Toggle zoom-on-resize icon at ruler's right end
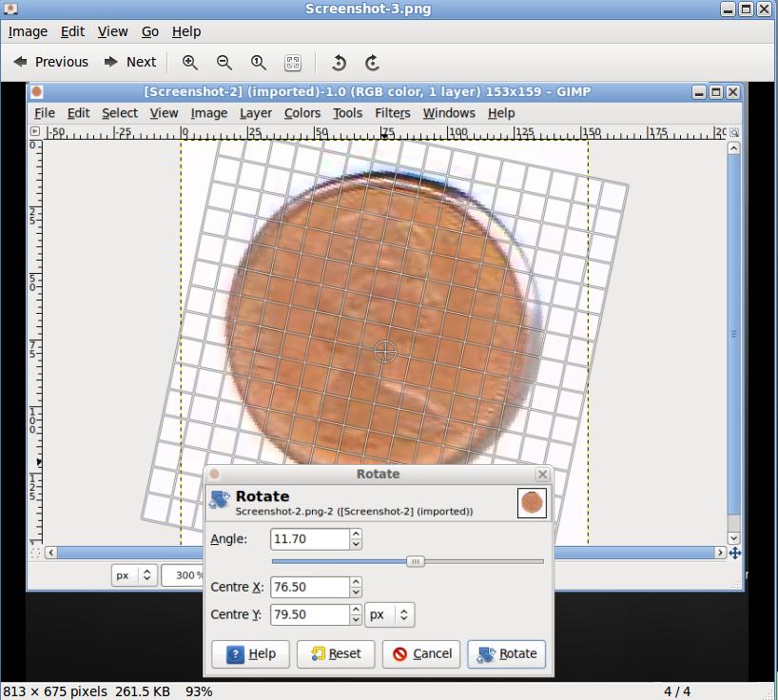 coord(734,132)
